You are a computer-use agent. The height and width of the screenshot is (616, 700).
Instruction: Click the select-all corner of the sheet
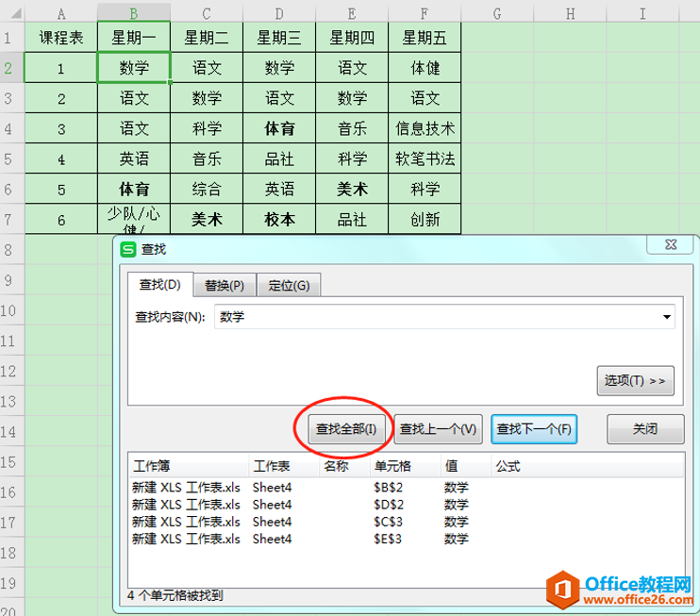(x=12, y=12)
